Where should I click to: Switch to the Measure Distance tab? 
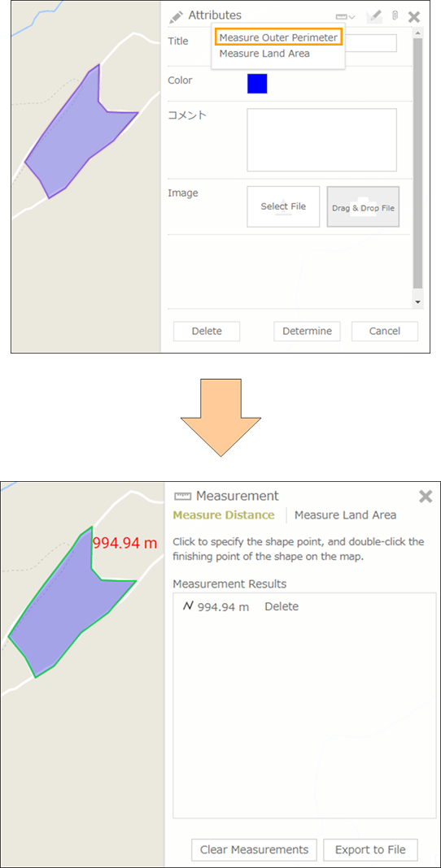tap(223, 514)
